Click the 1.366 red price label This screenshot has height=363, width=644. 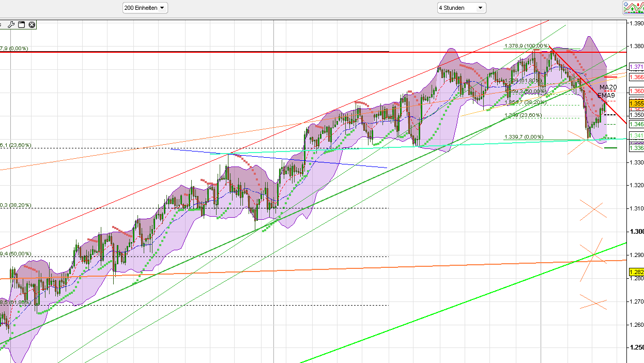coord(636,77)
